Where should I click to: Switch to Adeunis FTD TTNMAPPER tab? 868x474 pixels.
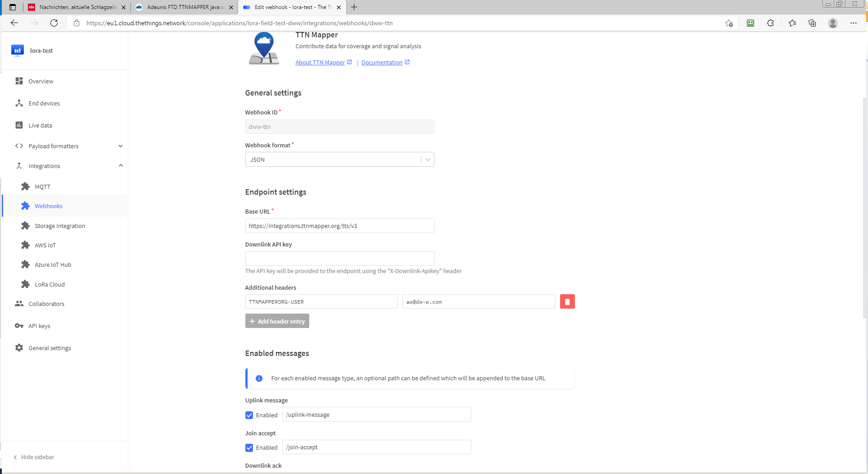coord(185,7)
